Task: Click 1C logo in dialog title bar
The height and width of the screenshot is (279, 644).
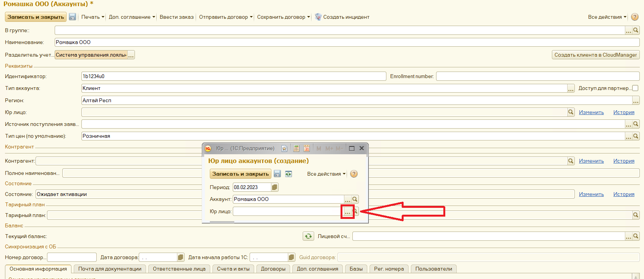Action: point(208,148)
